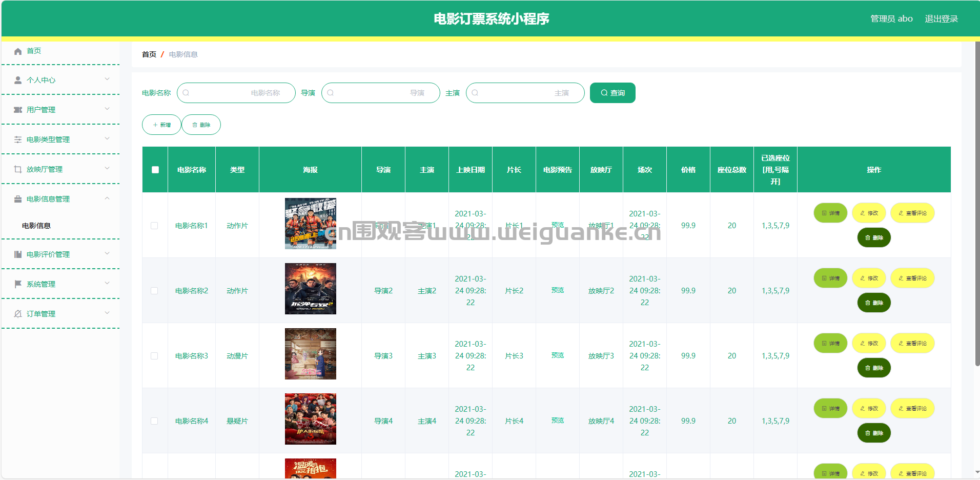Click the home icon beside 首页 in sidebar
The image size is (980, 480).
pos(18,51)
